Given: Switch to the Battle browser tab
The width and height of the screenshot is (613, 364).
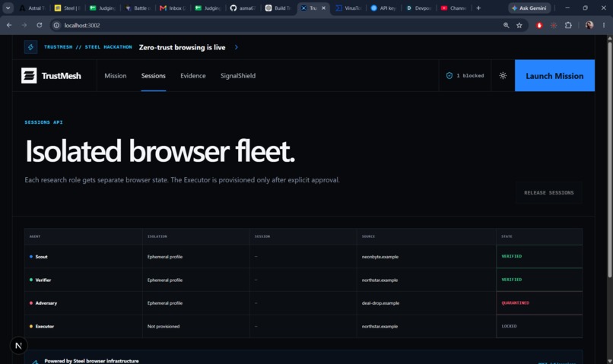Looking at the screenshot, I should click(x=138, y=8).
